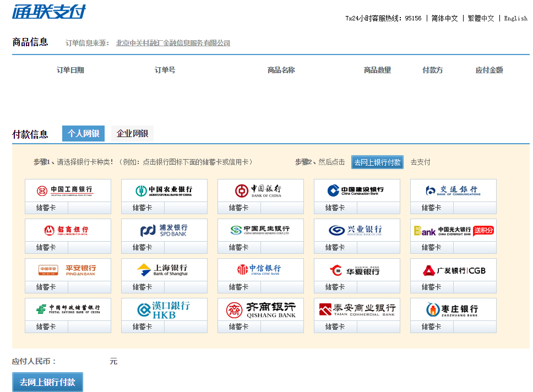
Task: Pick 储蓄卡 under China CITIC Bank
Action: (239, 287)
